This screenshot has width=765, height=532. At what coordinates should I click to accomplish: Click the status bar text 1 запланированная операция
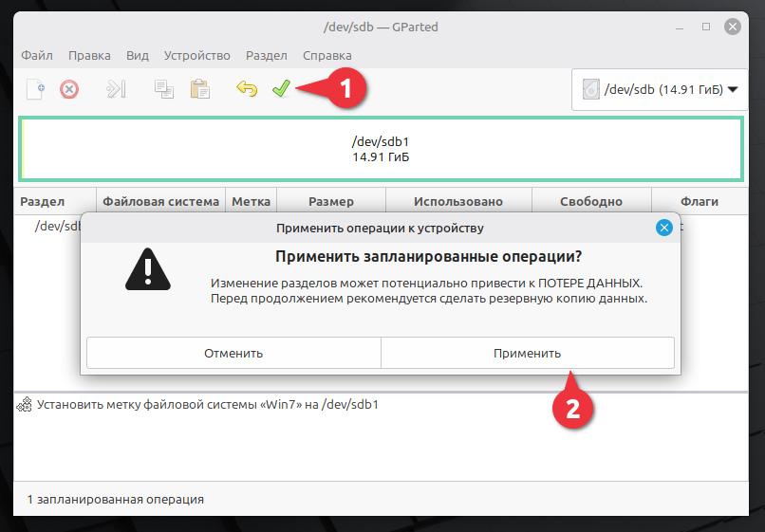point(116,500)
